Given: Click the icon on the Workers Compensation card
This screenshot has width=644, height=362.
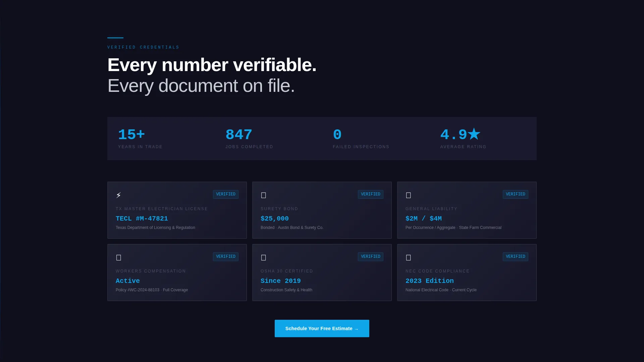Looking at the screenshot, I should point(118,257).
